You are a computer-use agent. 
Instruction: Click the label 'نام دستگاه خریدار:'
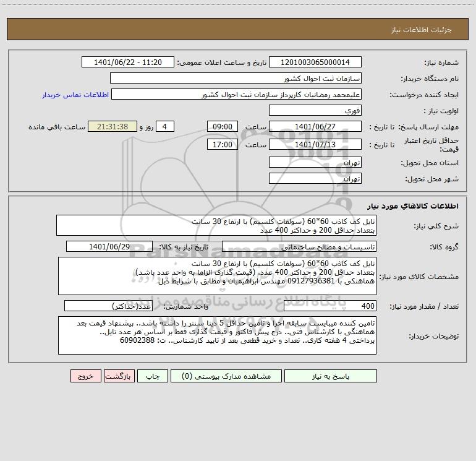click(x=430, y=79)
